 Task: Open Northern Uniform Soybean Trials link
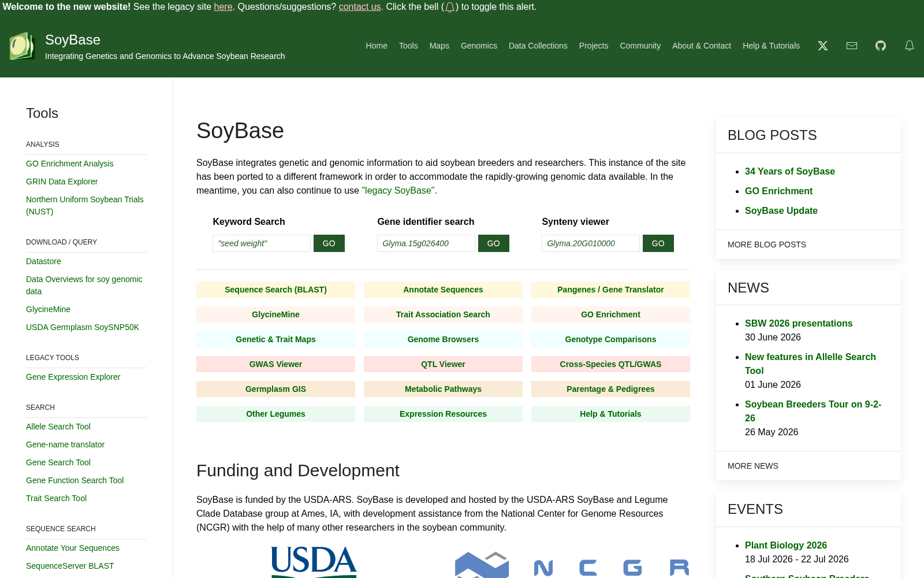[x=85, y=205]
